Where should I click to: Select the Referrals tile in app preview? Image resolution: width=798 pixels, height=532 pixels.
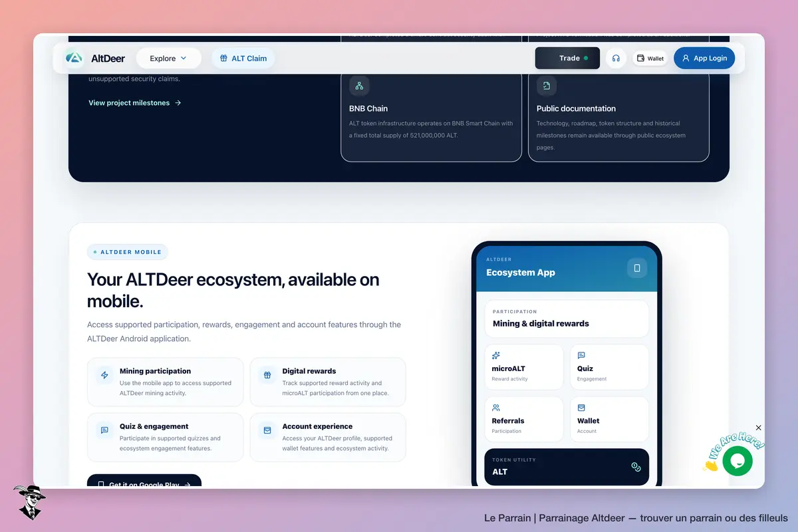pos(524,419)
